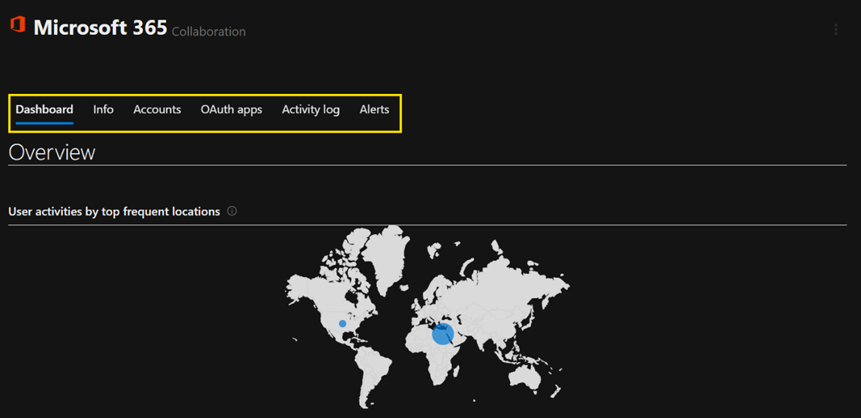
Task: Click the small blue activity bubble over North America
Action: click(343, 324)
